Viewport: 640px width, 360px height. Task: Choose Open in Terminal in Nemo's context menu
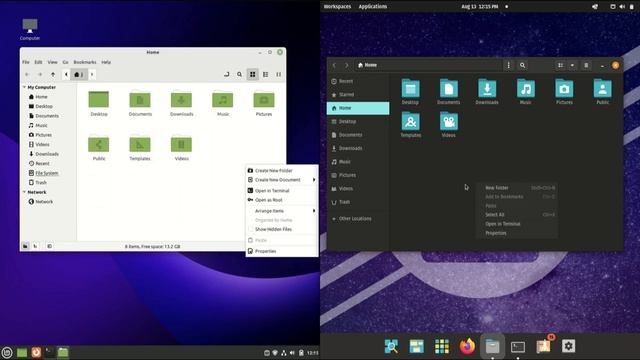(282, 191)
